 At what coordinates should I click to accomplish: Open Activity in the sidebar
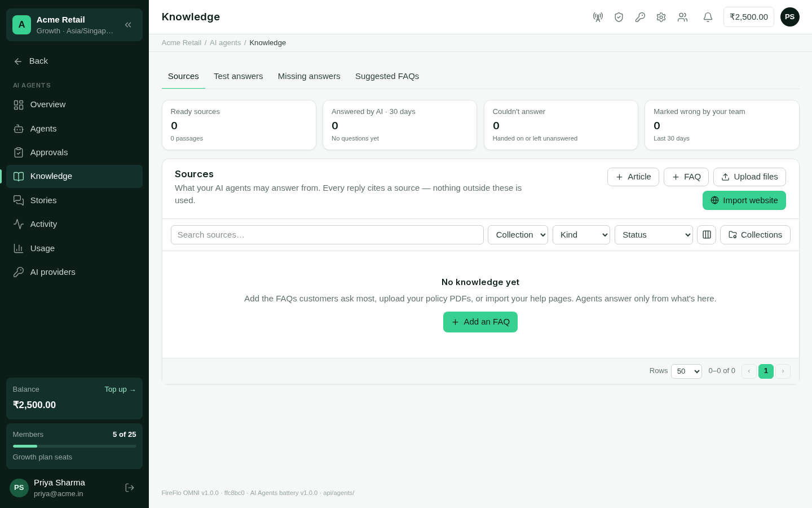click(x=74, y=224)
